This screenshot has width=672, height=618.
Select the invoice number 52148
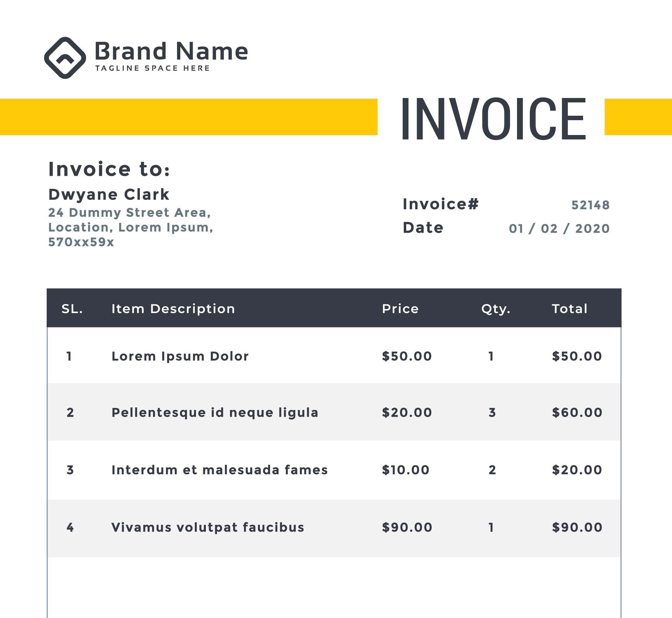pos(591,205)
